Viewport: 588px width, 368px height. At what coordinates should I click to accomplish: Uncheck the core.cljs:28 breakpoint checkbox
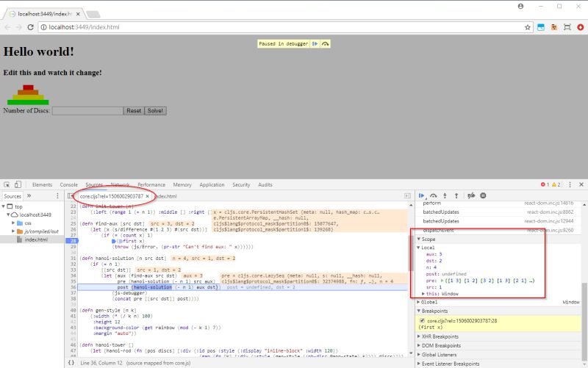click(x=422, y=321)
